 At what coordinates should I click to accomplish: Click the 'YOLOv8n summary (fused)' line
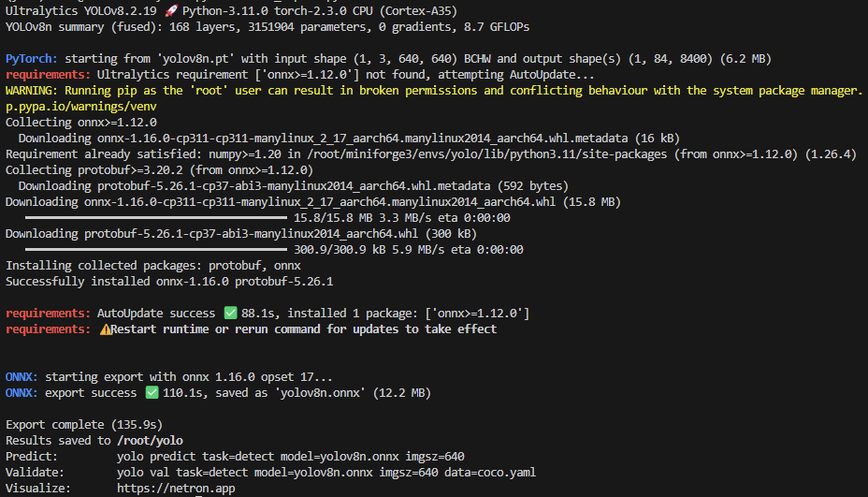(268, 26)
